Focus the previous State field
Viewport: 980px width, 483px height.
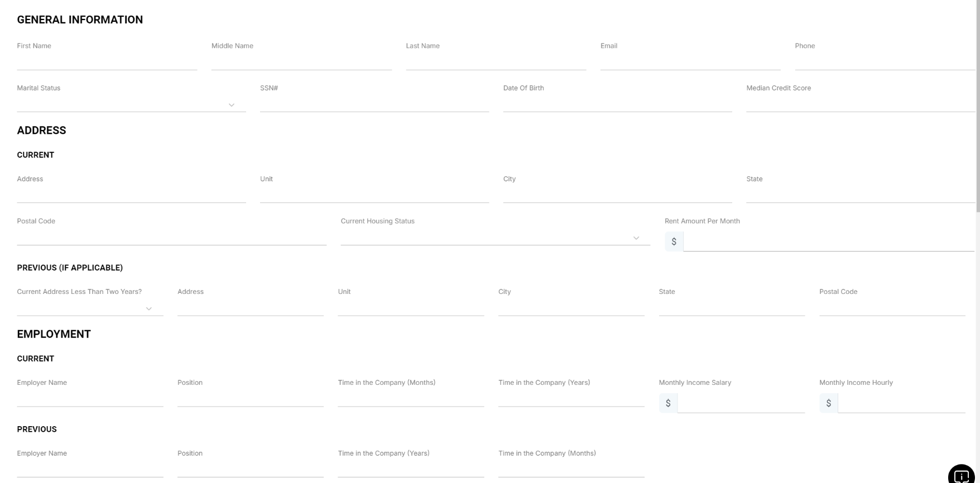tap(732, 308)
